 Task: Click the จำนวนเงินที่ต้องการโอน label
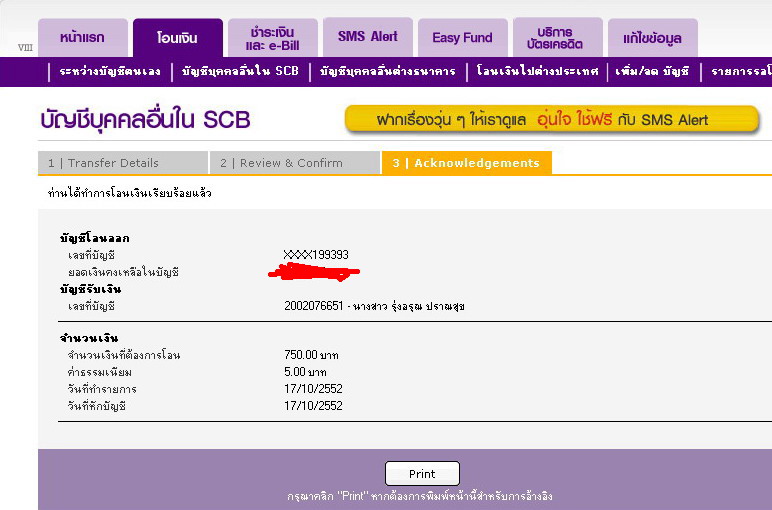[124, 355]
